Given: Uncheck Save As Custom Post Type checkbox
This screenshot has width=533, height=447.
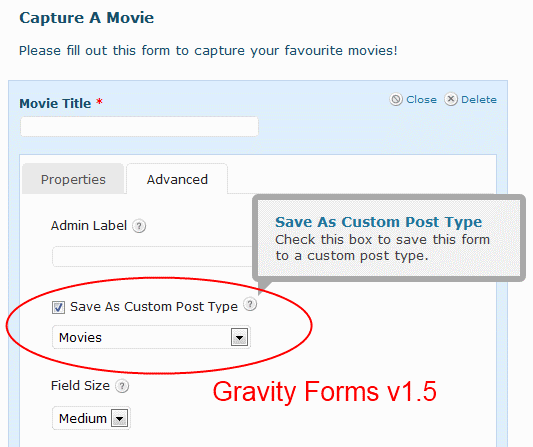Looking at the screenshot, I should tap(58, 307).
